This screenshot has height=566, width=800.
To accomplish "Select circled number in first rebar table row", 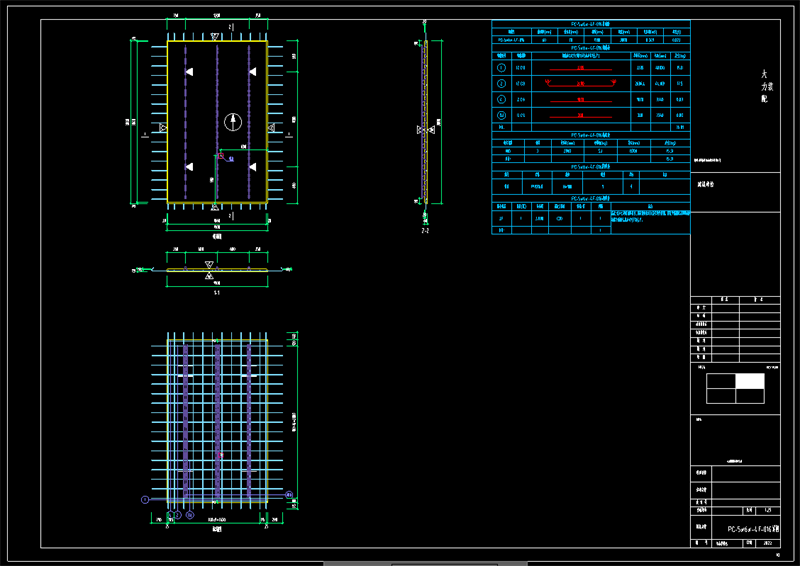I will pos(502,68).
